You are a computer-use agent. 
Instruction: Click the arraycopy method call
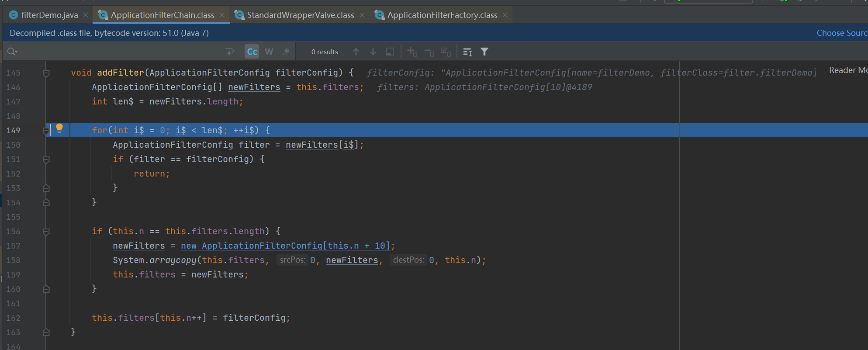(173, 260)
